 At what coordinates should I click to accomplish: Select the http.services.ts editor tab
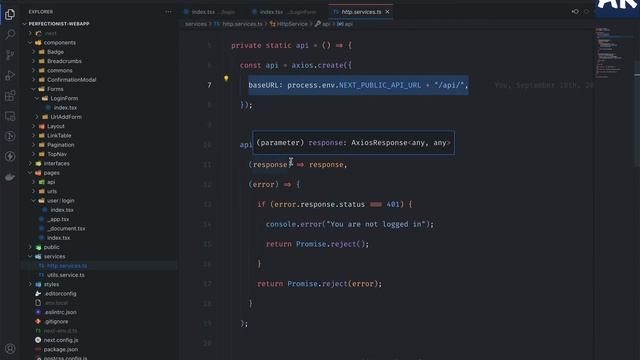361,12
